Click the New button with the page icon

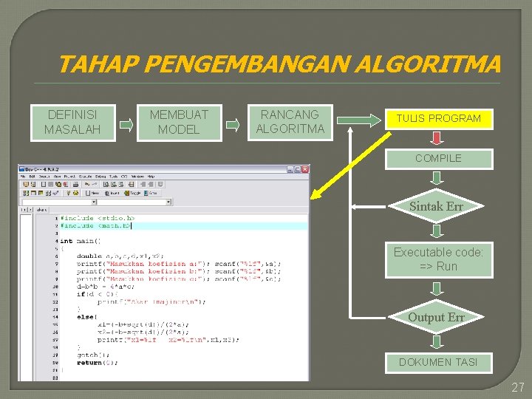[x=92, y=193]
